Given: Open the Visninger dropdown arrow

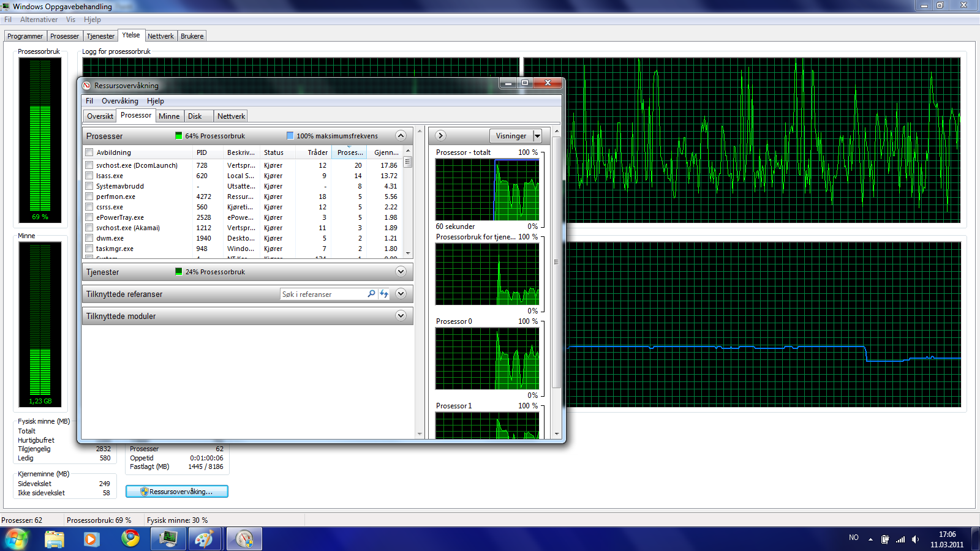Looking at the screenshot, I should [537, 136].
